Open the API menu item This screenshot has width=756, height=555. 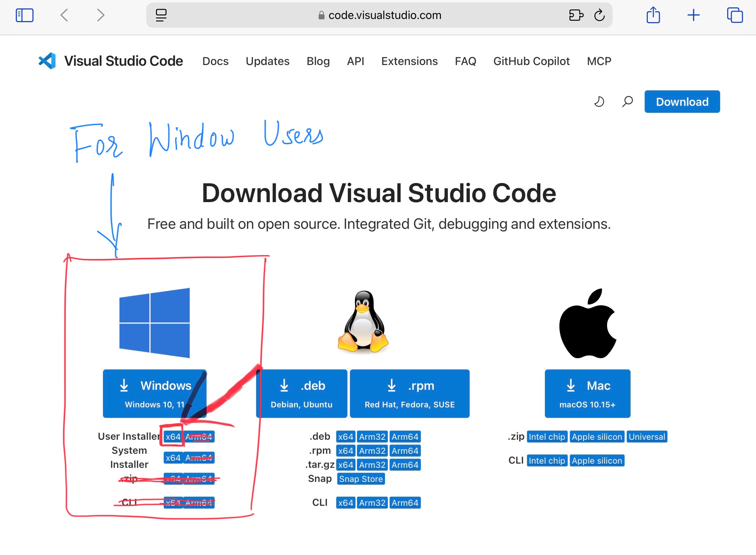(x=356, y=61)
